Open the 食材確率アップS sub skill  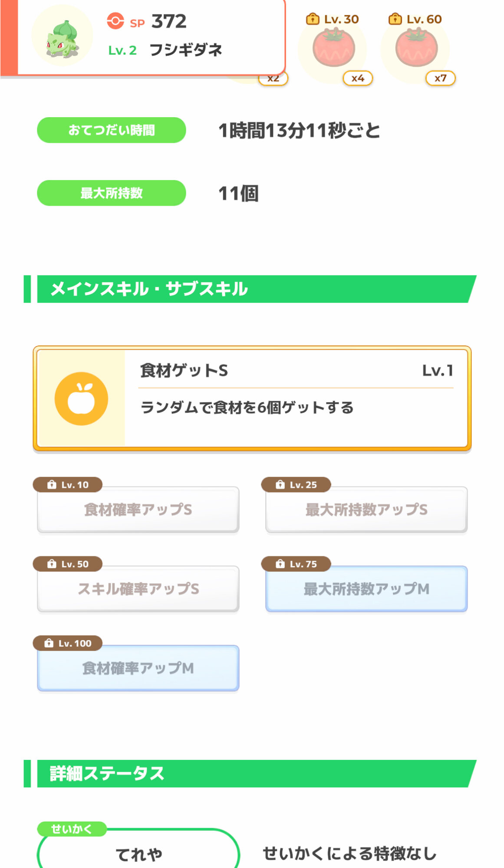[138, 510]
